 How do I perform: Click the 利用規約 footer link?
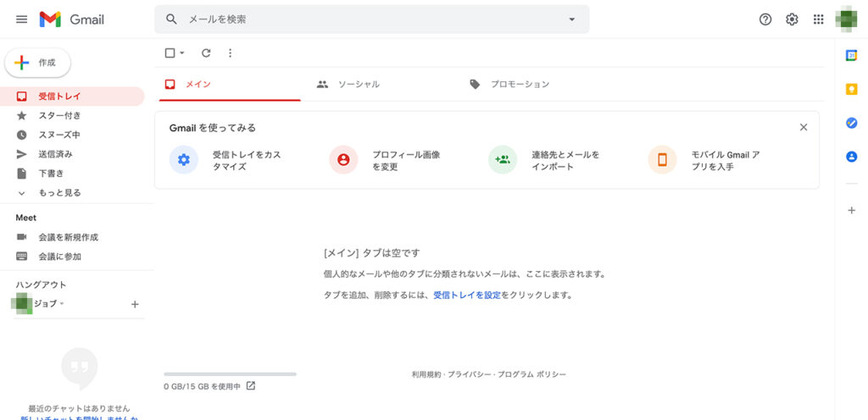click(426, 374)
